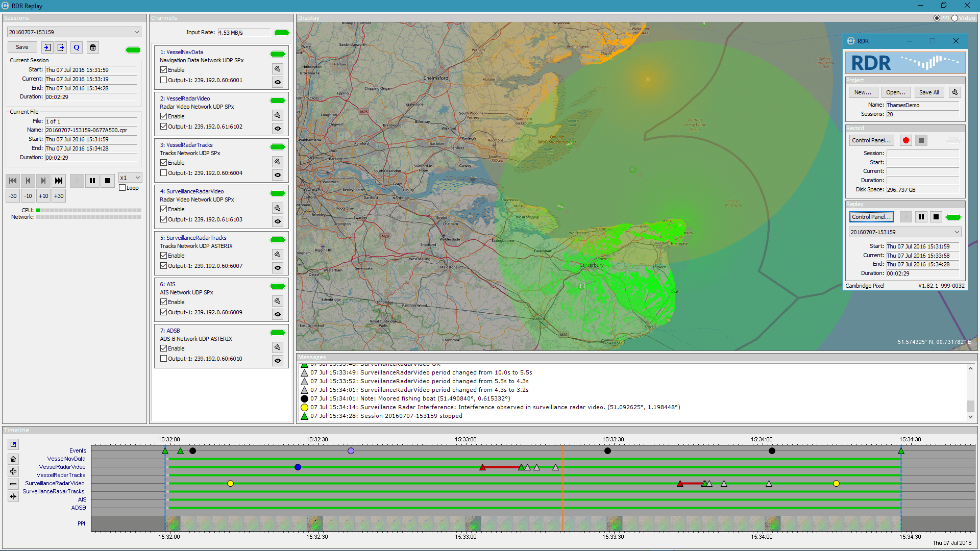Delete the session using the trash icon
The width and height of the screenshot is (980, 551).
tap(92, 47)
